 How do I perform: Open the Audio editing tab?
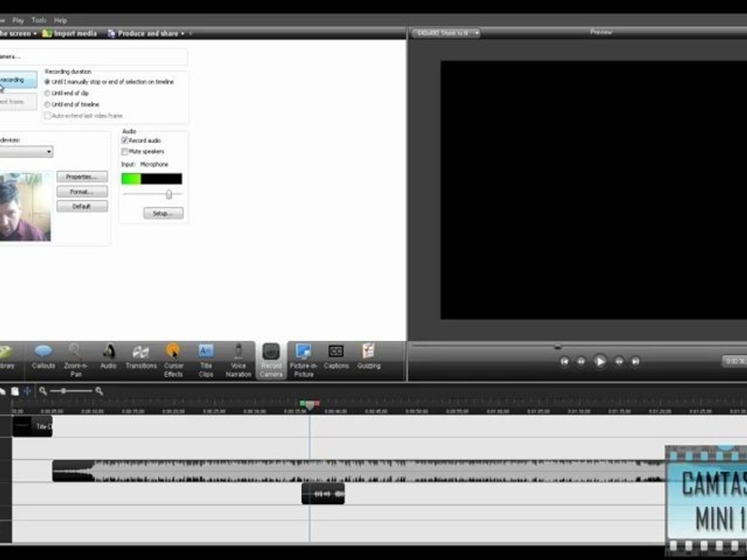109,357
